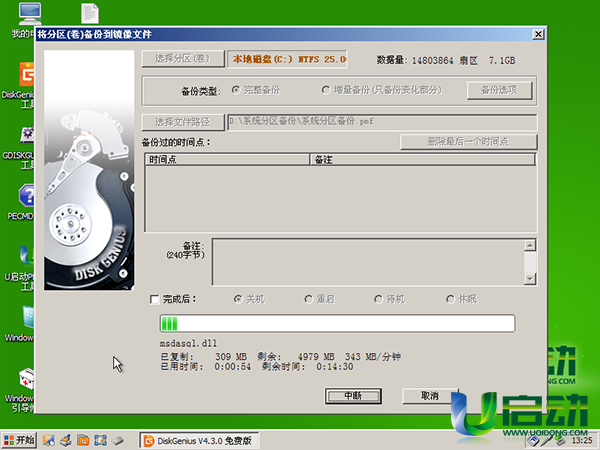
Task: Open the PECMD help desktop icon
Action: (26, 195)
